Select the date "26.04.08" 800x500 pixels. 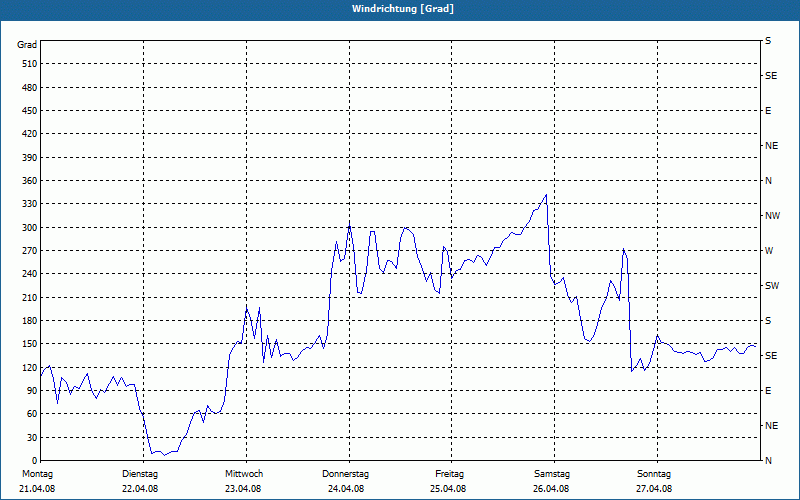tap(551, 489)
